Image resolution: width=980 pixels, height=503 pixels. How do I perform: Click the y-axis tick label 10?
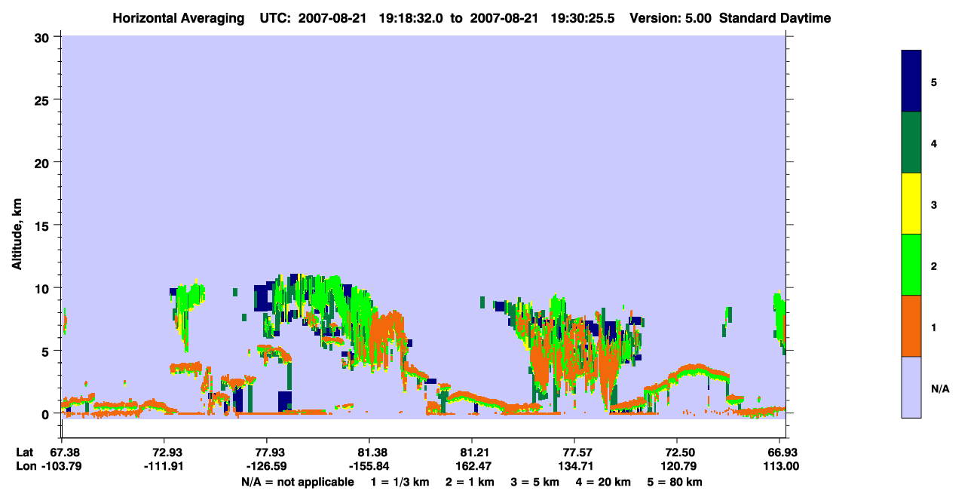(44, 288)
